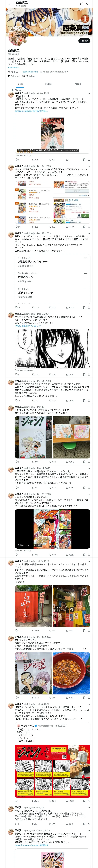The image size is (98, 868).
Task: Go back using the top-left arrow
Action: [9, 4]
